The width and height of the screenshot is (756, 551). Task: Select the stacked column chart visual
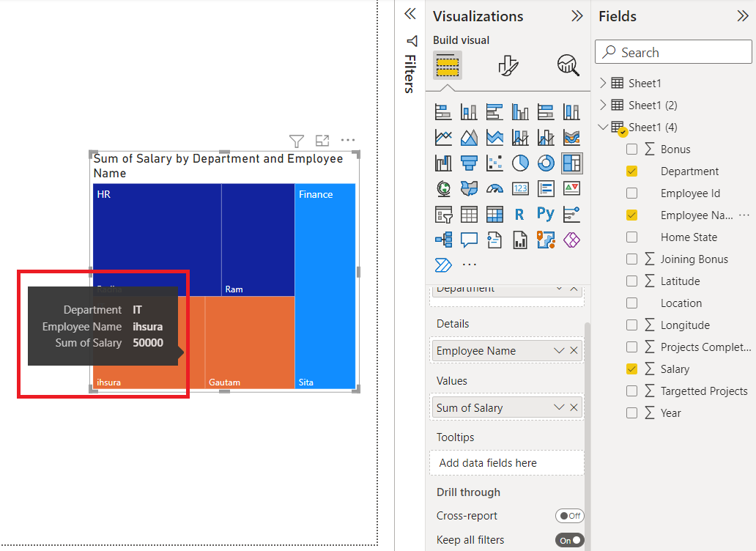click(469, 112)
